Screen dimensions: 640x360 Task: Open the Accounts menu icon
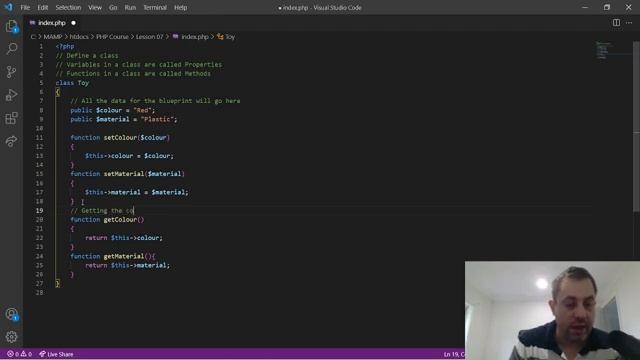pyautogui.click(x=11, y=314)
